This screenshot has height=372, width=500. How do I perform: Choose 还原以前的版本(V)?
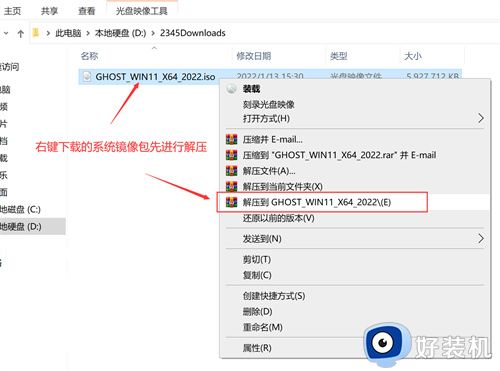pyautogui.click(x=279, y=218)
